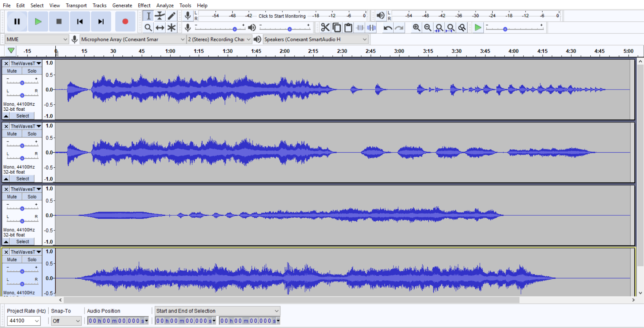Mute the third TheWavesT track
This screenshot has width=644, height=328.
(x=12, y=197)
